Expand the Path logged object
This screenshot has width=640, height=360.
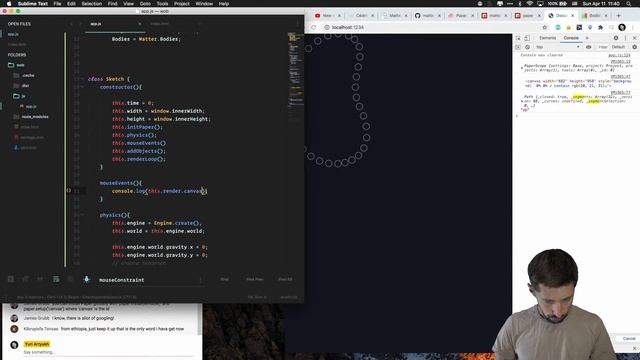click(522, 101)
